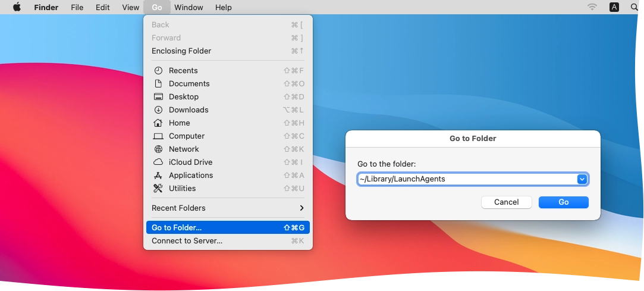Click the Recents clock icon

pos(158,71)
